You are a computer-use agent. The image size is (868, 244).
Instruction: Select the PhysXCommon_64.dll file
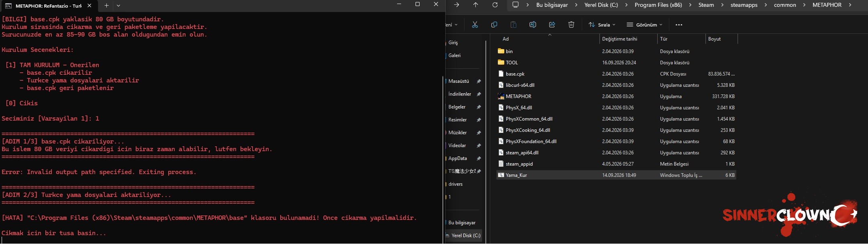click(616, 119)
